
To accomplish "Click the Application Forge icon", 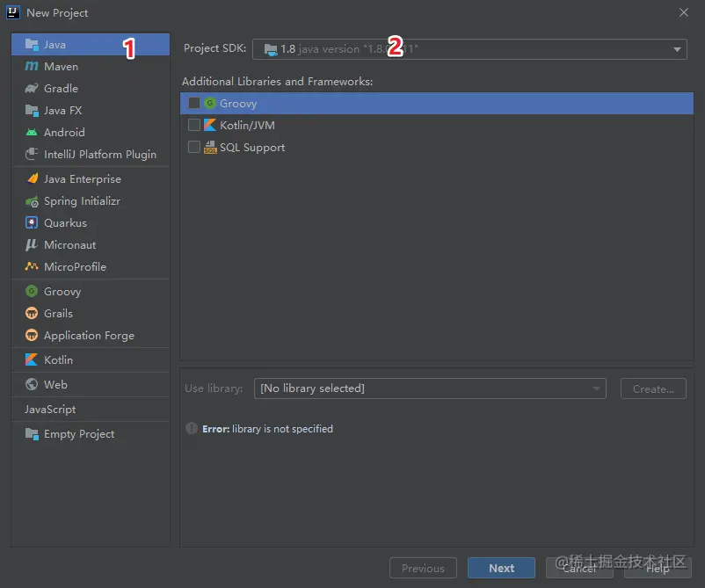I will pos(32,335).
